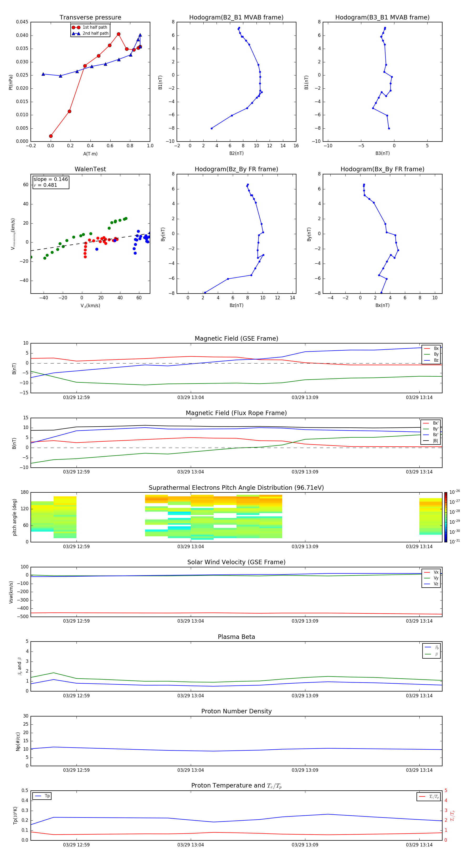Click the Plasma Beta legend box
Image resolution: width=473 pixels, height=868 pixels.
tap(431, 651)
